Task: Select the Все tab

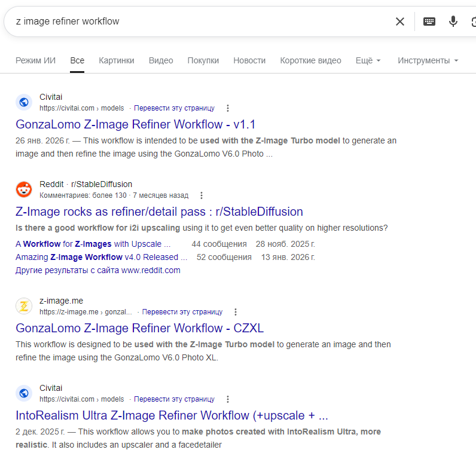Action: [x=77, y=60]
